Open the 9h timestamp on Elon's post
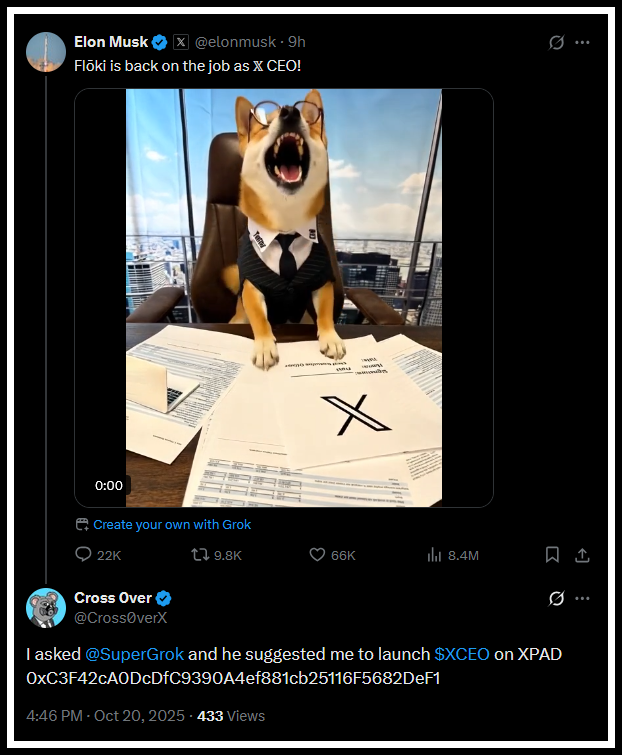Screen dimensions: 622x755 tap(297, 43)
